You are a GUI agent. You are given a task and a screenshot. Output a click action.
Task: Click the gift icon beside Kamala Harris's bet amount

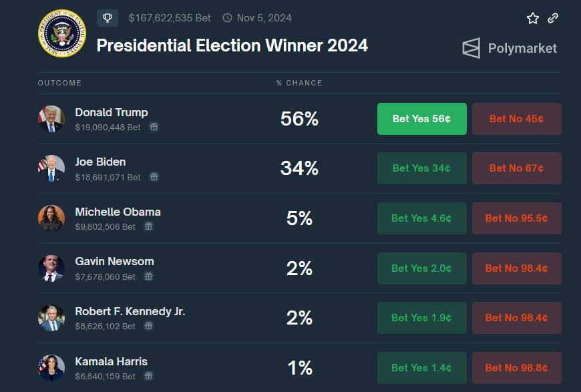(148, 377)
